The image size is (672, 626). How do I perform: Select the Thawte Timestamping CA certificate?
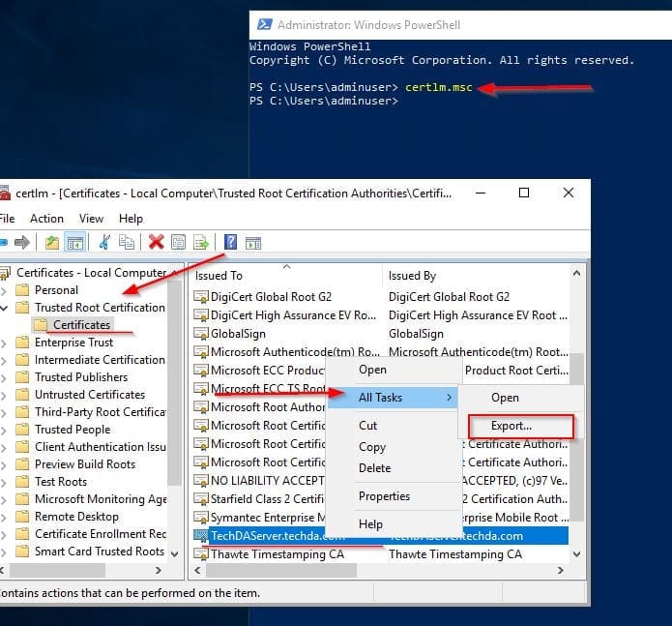[277, 554]
